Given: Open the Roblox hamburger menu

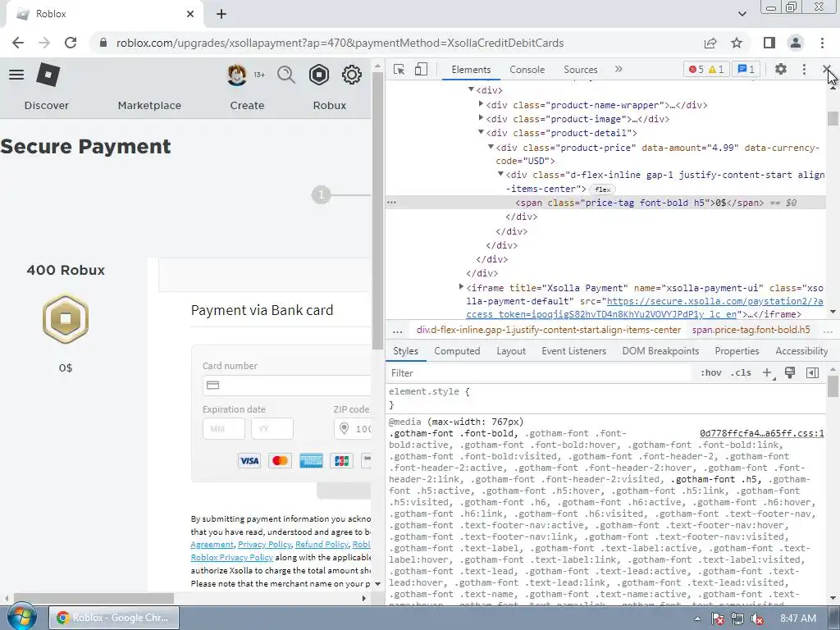Looking at the screenshot, I should click(16, 75).
